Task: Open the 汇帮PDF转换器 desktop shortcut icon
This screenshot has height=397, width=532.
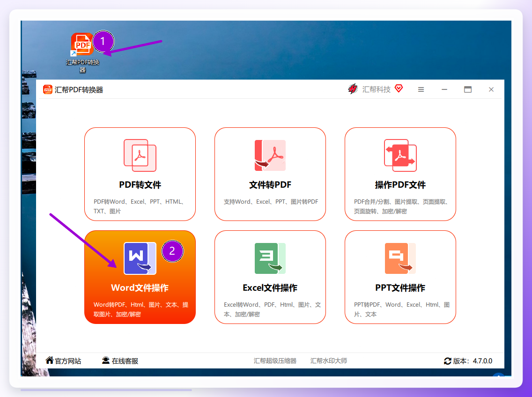Action: pos(82,44)
